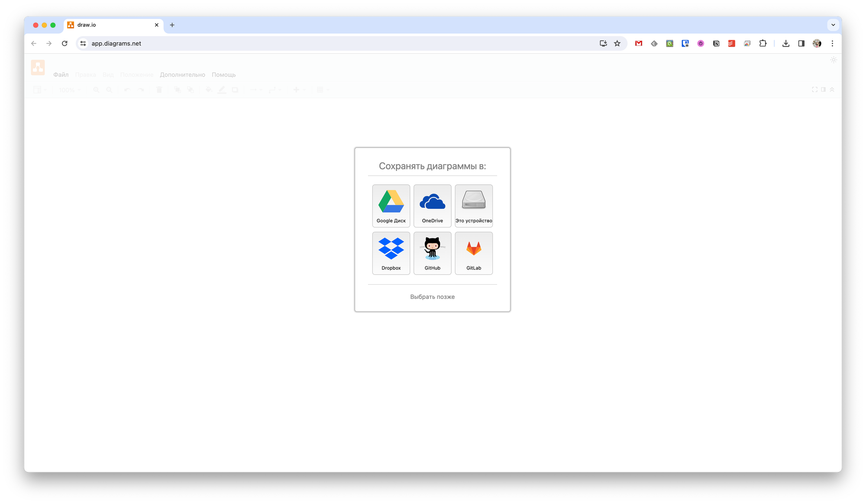Open the Файл menu

[x=61, y=75]
